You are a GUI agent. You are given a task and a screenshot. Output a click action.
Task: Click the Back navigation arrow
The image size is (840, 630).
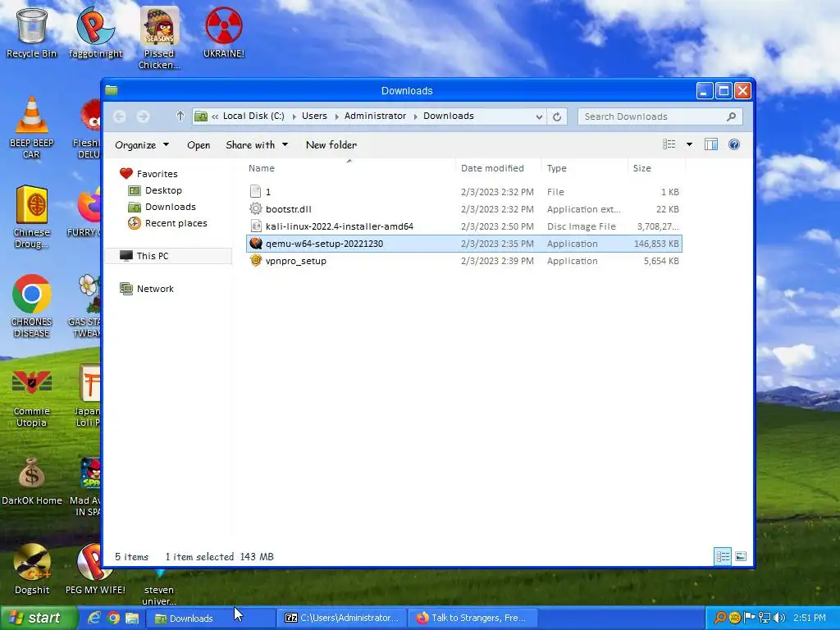pos(120,116)
